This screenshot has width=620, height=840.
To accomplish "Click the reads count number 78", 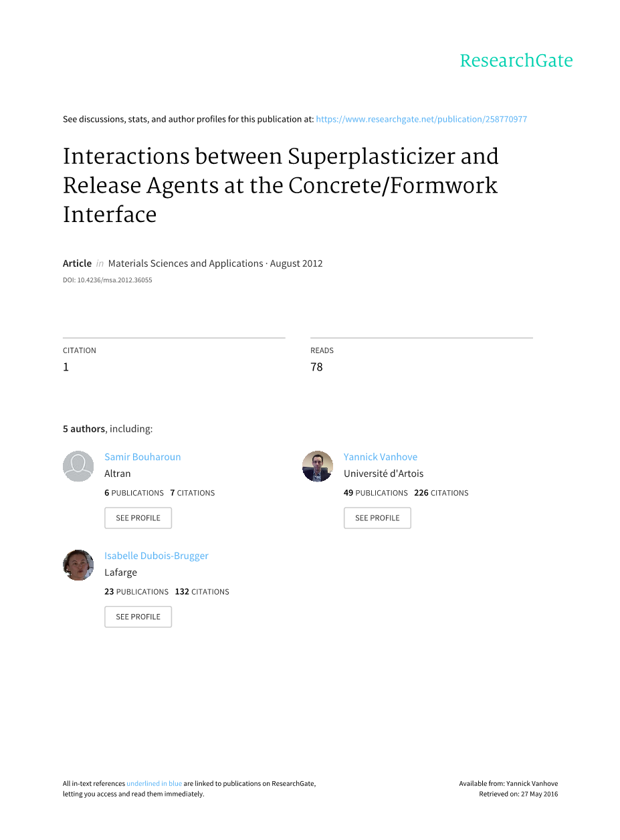I will pos(316,366).
